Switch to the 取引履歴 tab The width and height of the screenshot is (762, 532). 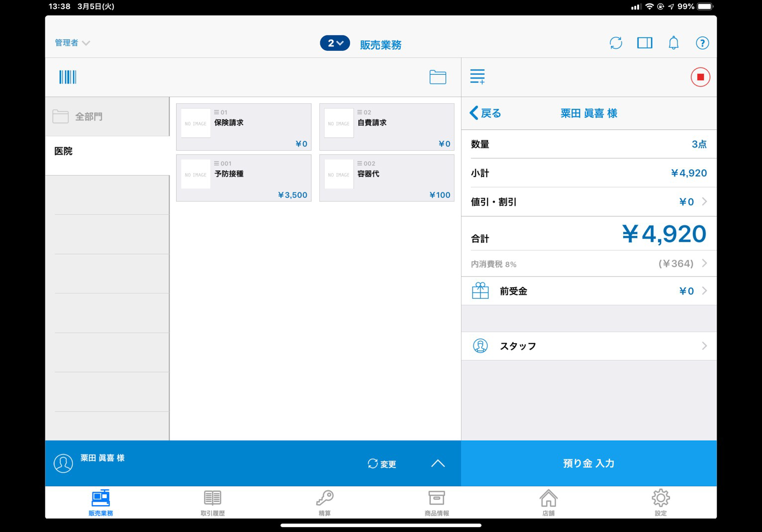[212, 502]
